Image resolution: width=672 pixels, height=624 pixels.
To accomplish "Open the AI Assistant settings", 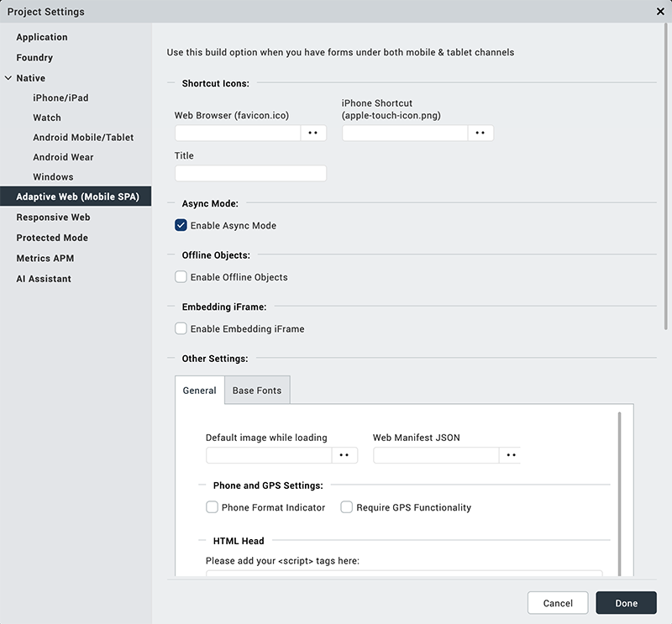I will pos(44,279).
